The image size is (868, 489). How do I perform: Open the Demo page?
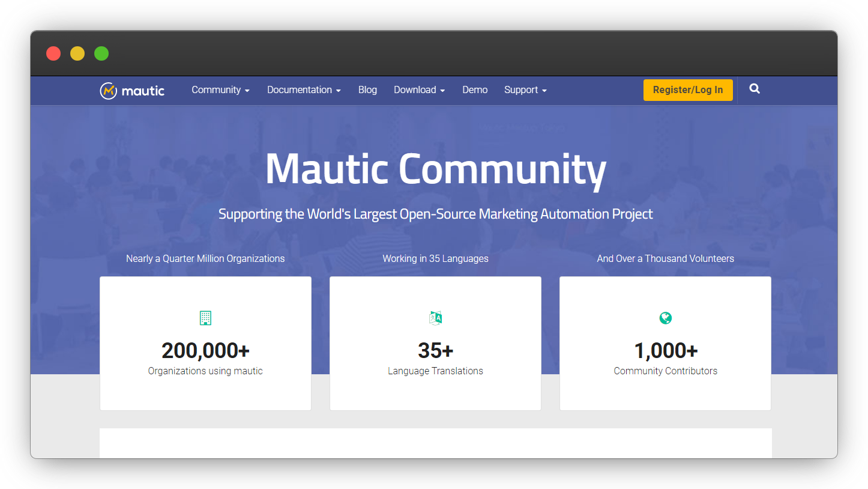tap(475, 90)
